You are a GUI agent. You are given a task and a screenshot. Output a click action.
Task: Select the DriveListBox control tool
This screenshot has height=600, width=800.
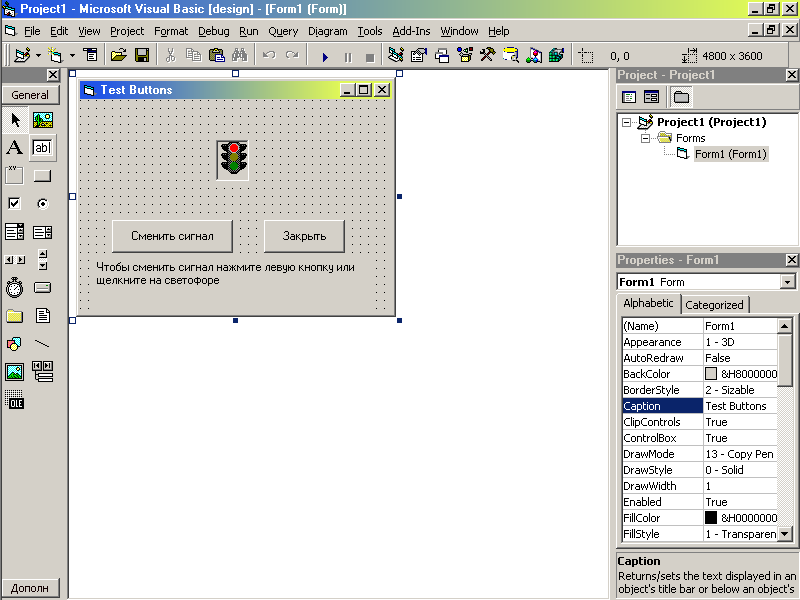pos(43,288)
